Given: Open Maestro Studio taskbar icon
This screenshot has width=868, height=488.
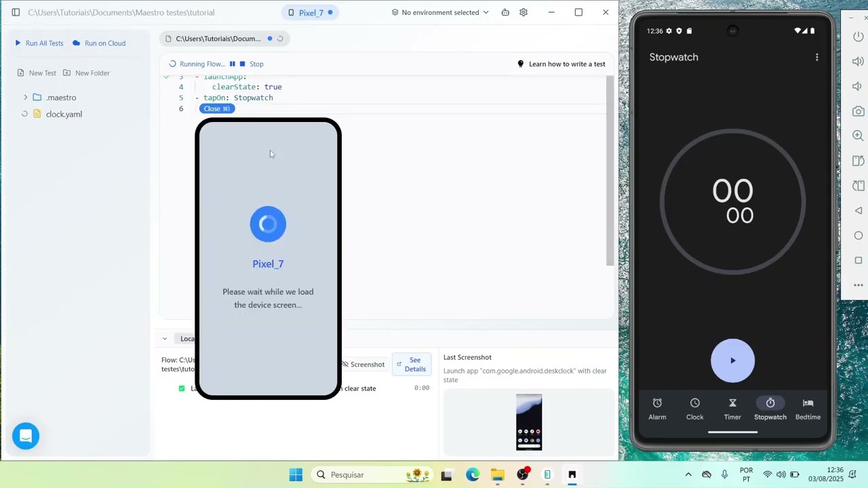Looking at the screenshot, I should pos(572,475).
